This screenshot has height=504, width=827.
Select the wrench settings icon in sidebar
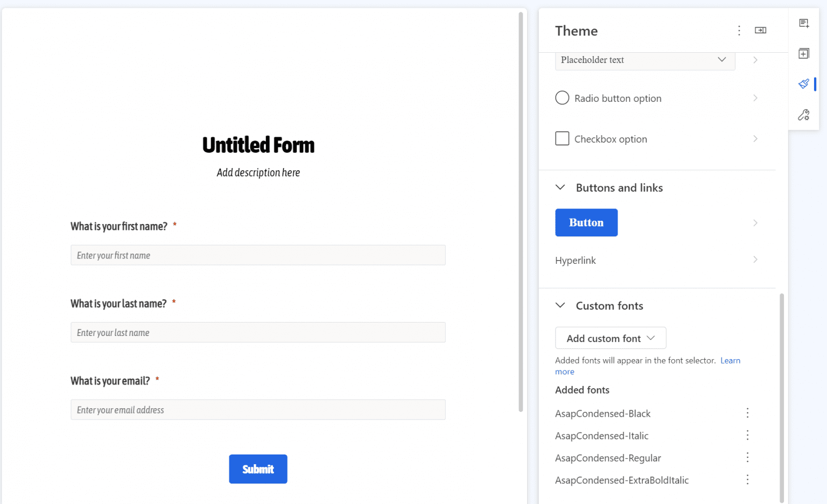[x=804, y=115]
